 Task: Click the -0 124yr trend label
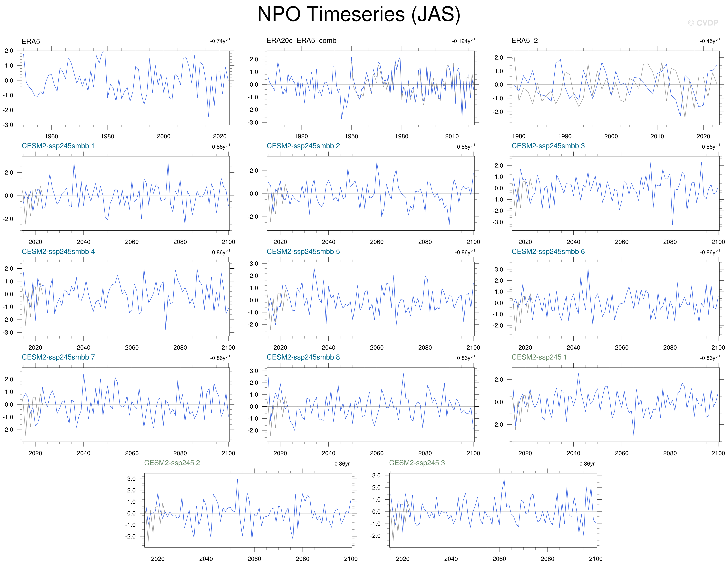click(463, 41)
